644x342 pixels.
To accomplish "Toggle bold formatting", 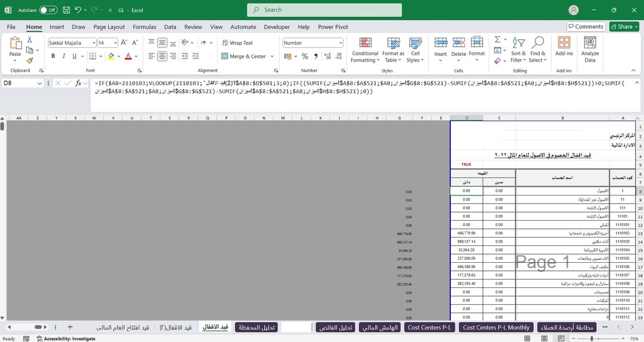I will pyautogui.click(x=53, y=56).
